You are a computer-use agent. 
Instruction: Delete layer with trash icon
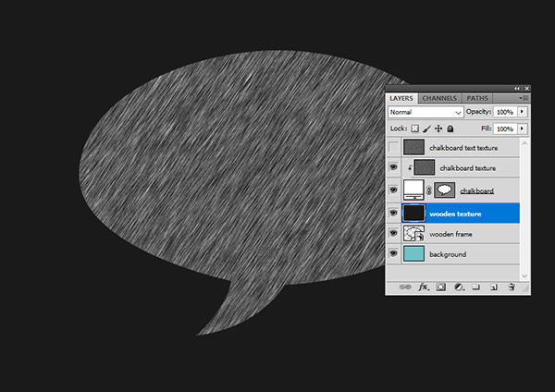tap(510, 288)
